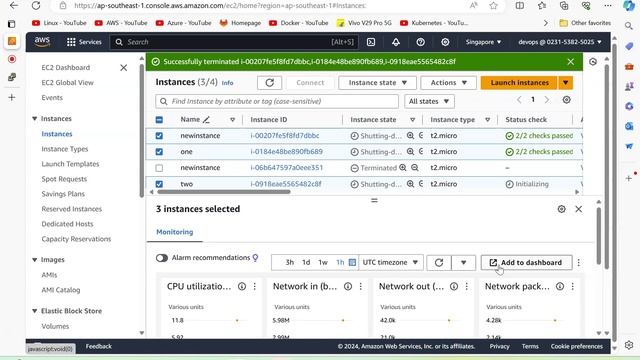Open Instance Types in sidebar
Image resolution: width=640 pixels, height=360 pixels.
click(64, 149)
